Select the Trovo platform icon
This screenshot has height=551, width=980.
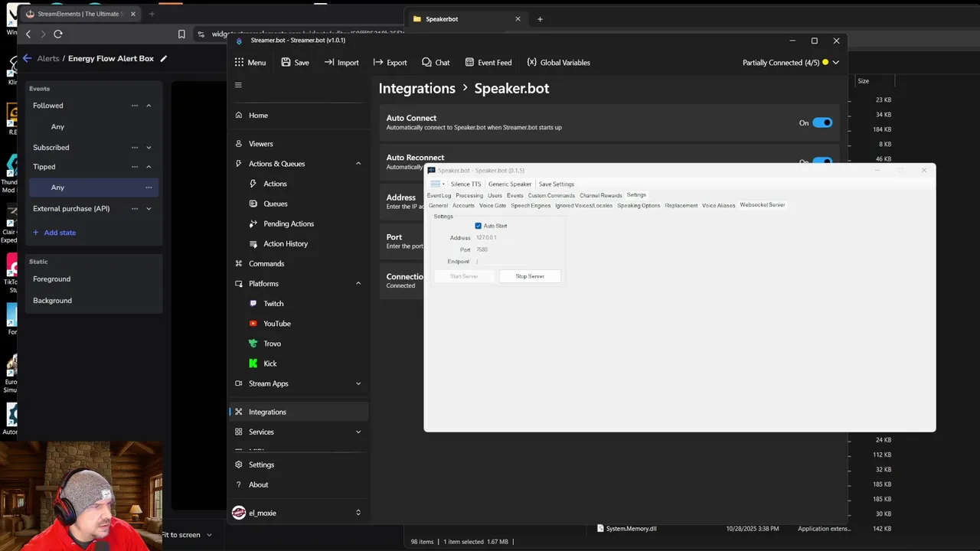click(253, 344)
